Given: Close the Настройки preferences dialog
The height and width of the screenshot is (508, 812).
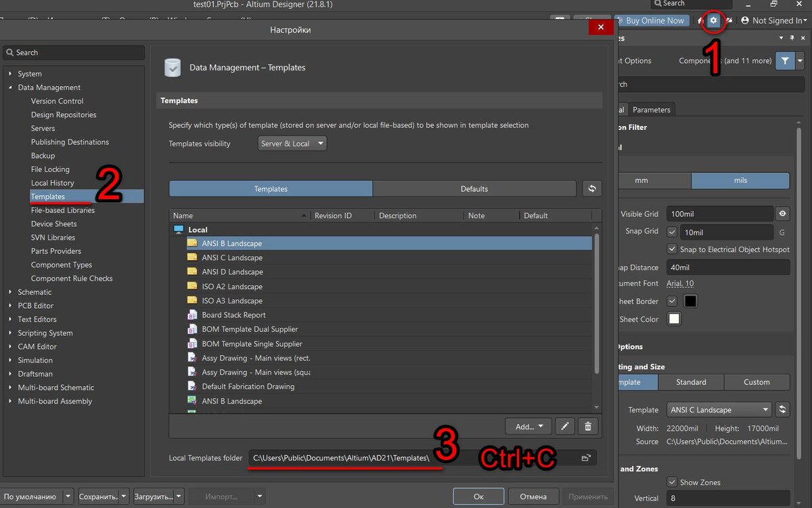Looking at the screenshot, I should pyautogui.click(x=601, y=27).
